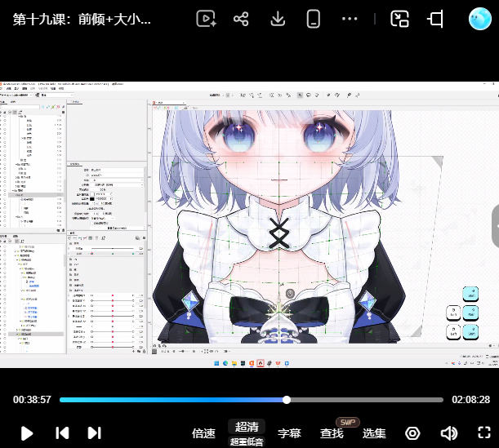
Task: Click the total duration 02:08:28
Action: 470,400
